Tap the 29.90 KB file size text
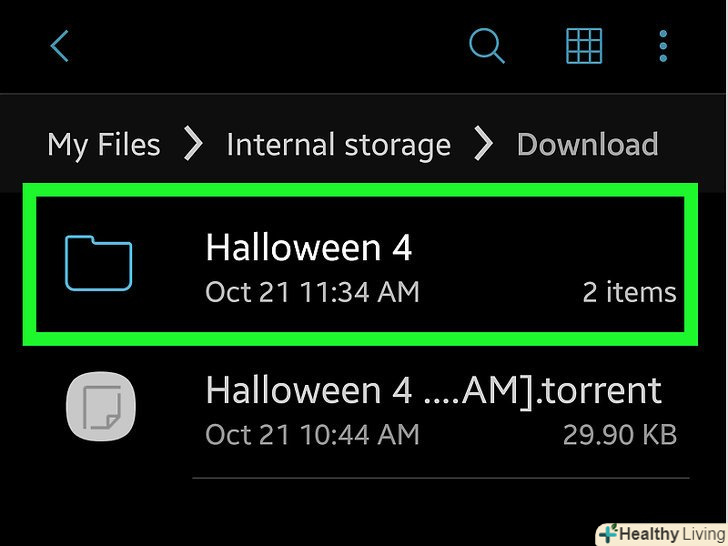 [x=619, y=435]
